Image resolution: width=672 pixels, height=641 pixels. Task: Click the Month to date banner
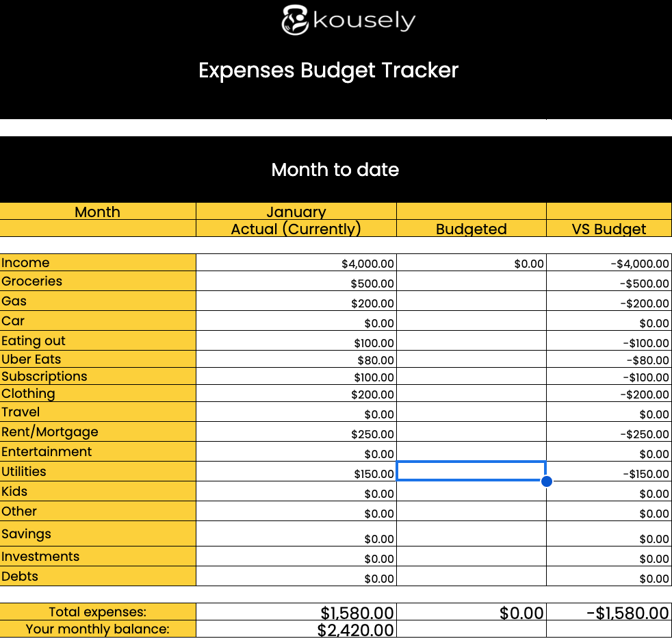(335, 169)
